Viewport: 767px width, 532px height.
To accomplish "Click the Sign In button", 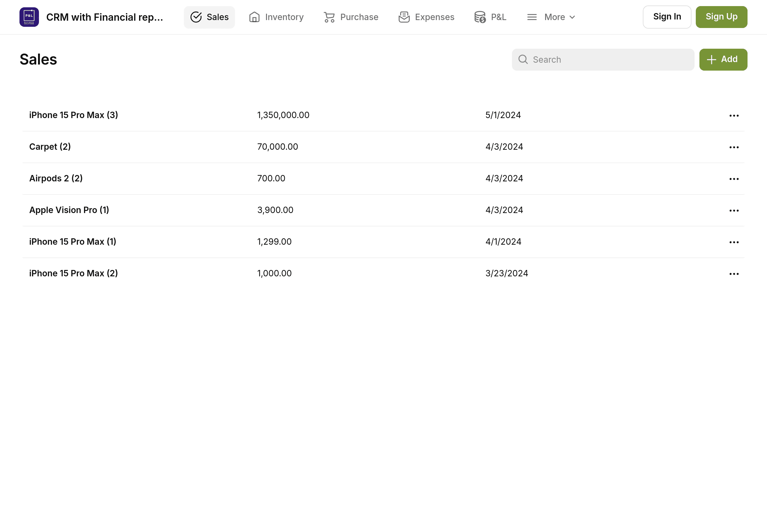I will (x=667, y=17).
